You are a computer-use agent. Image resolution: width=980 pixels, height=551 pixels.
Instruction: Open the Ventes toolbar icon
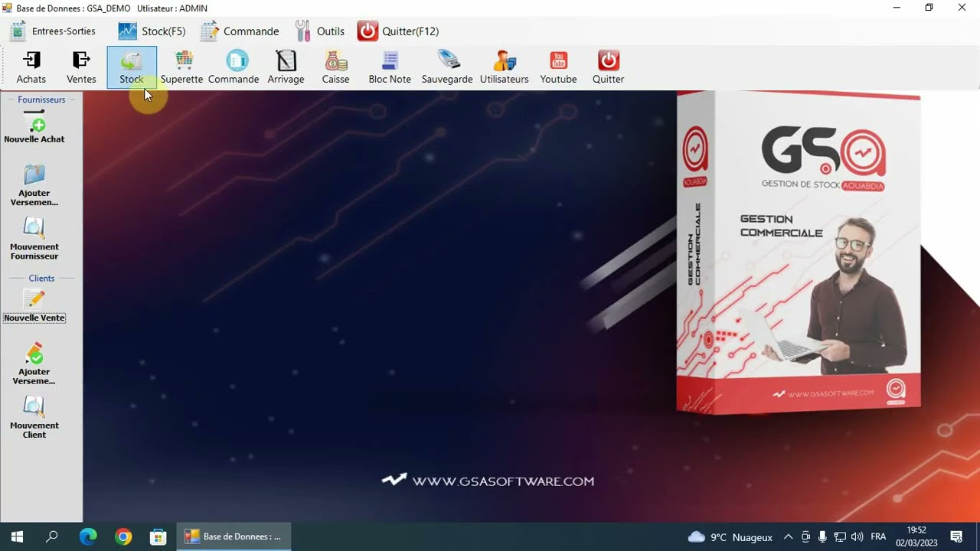[x=81, y=67]
